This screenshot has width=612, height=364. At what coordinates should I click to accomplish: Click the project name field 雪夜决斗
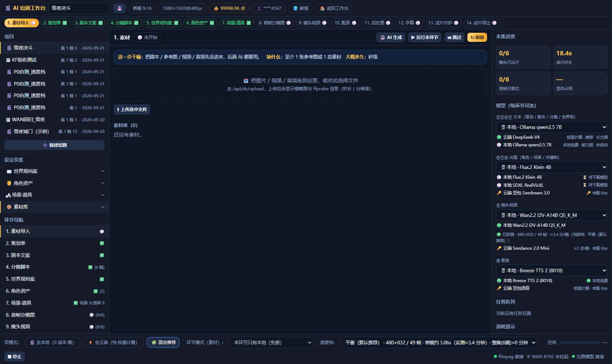(x=79, y=8)
